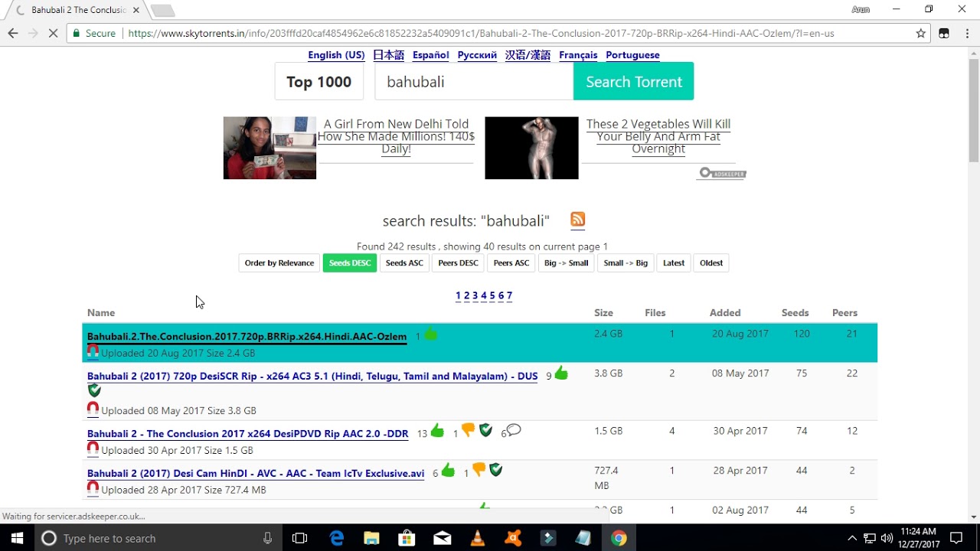
Task: Go to results page 2
Action: tap(466, 295)
